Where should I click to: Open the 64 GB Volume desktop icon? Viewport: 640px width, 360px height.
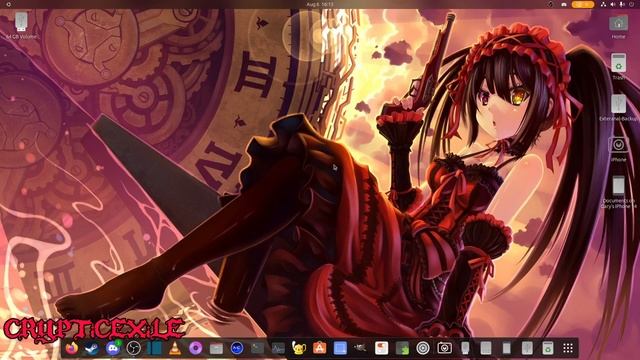pos(22,25)
